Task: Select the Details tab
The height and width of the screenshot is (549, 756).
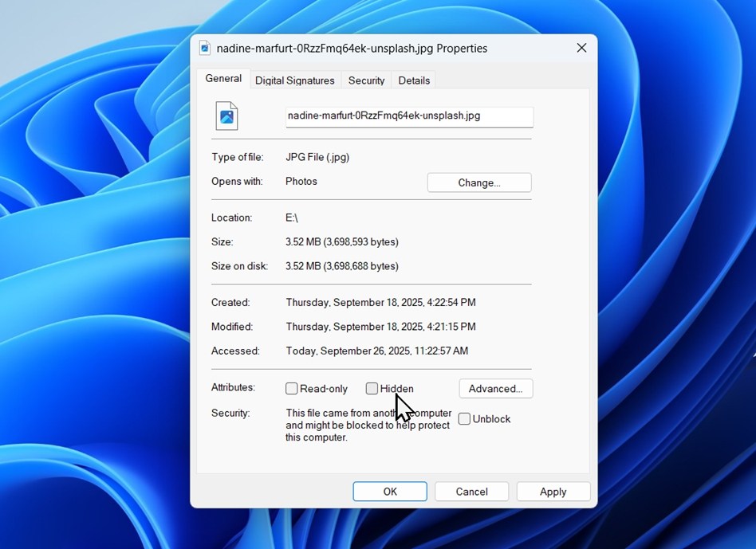Action: [414, 80]
